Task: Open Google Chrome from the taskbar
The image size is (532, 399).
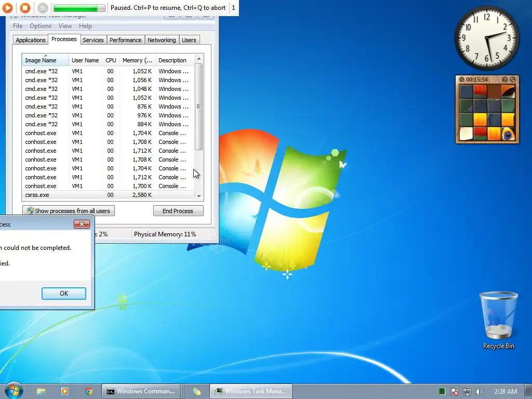Action: coord(89,391)
